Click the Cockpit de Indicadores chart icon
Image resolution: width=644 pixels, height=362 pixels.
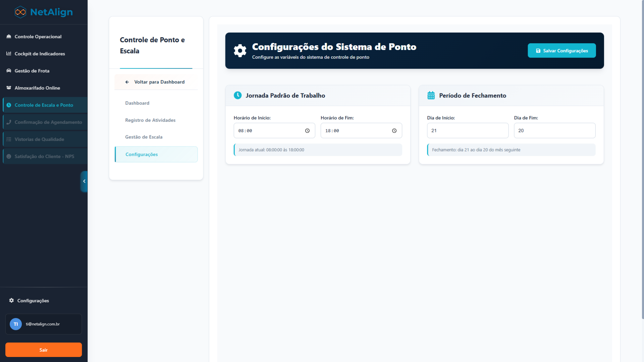pos(9,54)
